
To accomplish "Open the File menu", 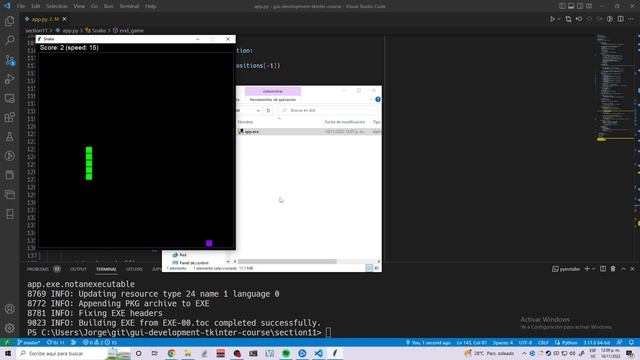I will tap(21, 6).
